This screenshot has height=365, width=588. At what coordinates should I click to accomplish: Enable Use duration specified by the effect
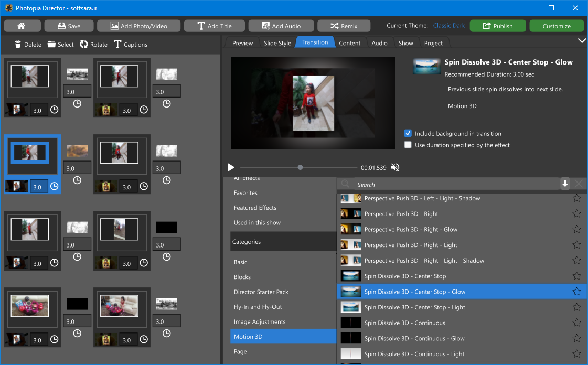tap(408, 145)
